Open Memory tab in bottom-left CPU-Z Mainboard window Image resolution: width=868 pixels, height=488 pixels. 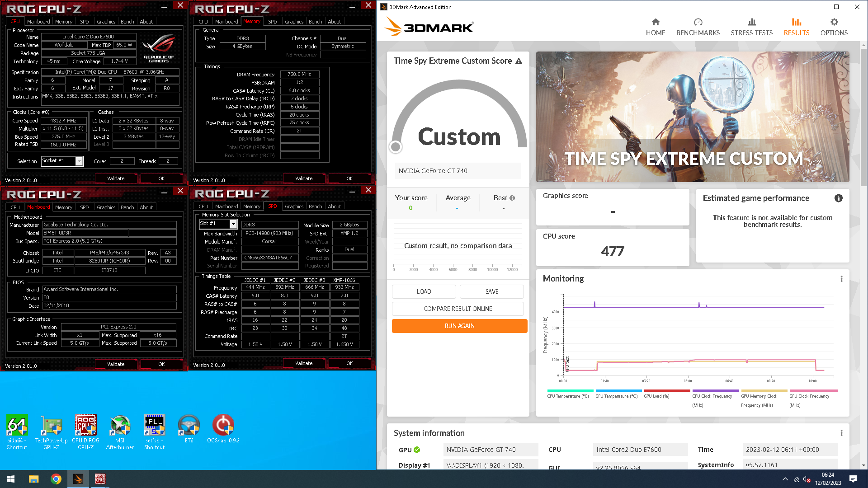coord(64,207)
